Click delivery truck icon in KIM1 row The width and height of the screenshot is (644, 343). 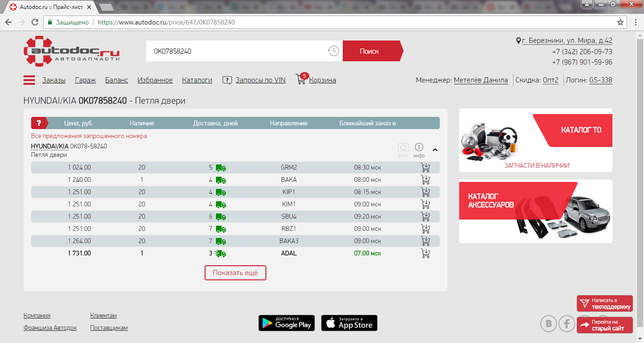point(221,204)
